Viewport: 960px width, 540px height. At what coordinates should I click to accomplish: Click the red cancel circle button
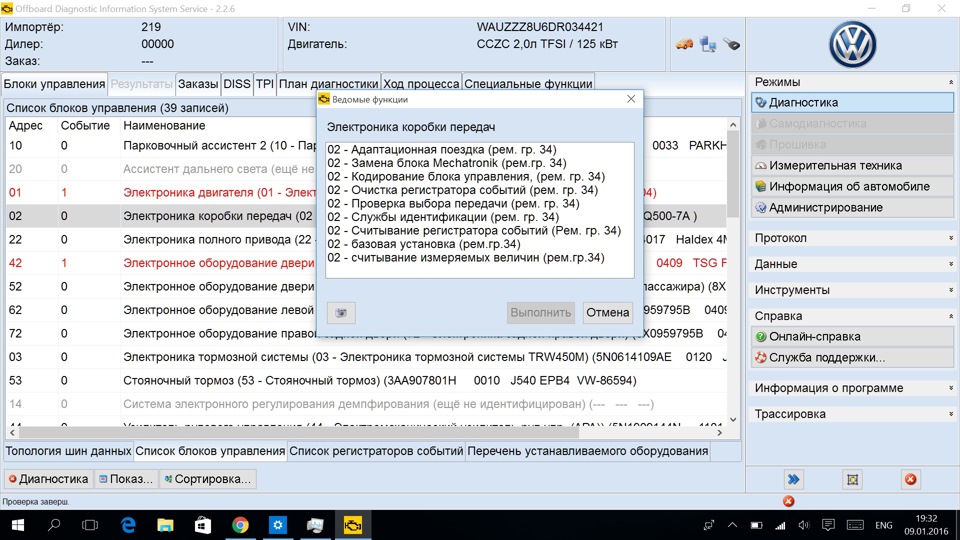pyautogui.click(x=910, y=479)
